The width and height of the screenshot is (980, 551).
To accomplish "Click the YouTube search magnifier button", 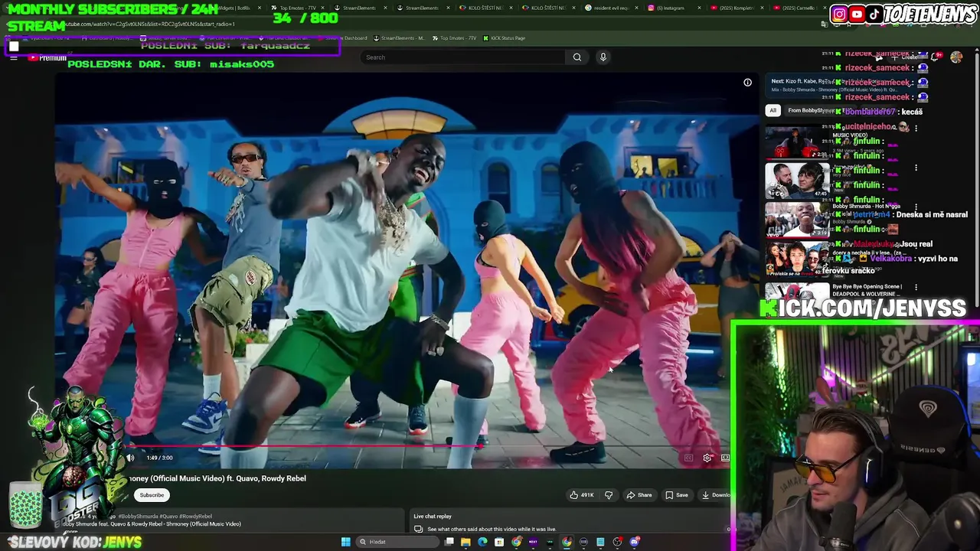I will [577, 57].
